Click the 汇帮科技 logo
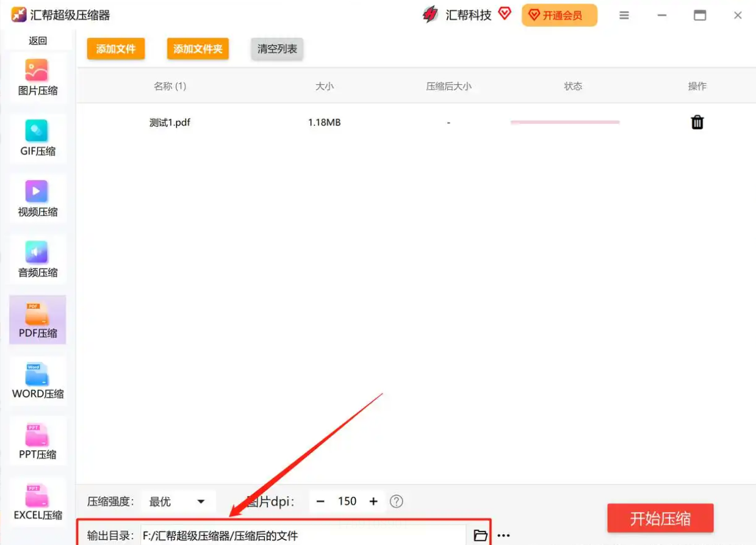The height and width of the screenshot is (545, 756). click(430, 15)
